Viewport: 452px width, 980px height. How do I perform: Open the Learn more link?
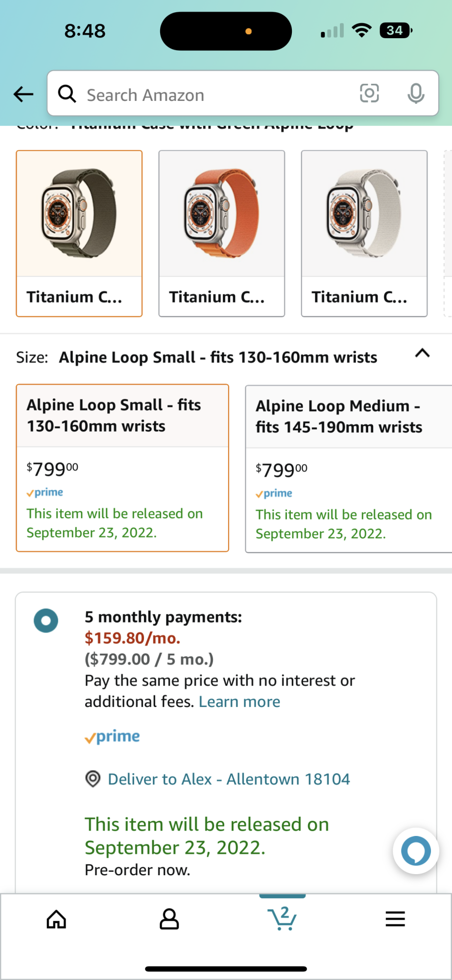(x=239, y=702)
